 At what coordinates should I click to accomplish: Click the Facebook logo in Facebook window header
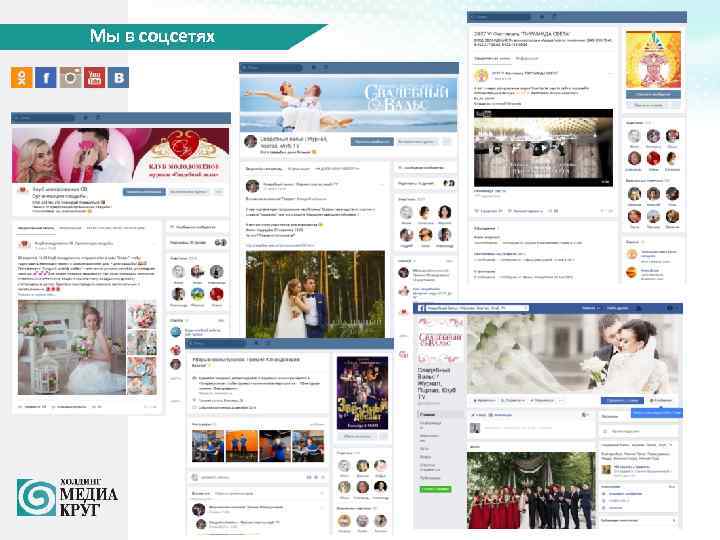coord(421,308)
